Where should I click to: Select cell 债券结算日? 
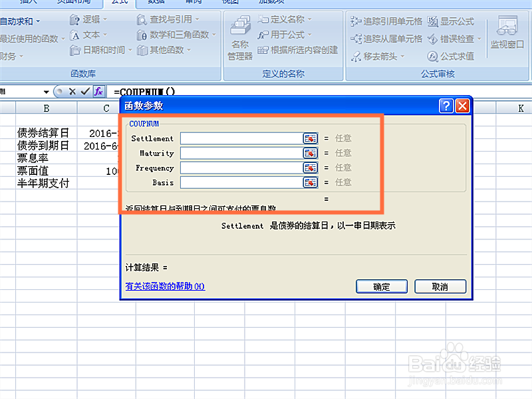47,133
